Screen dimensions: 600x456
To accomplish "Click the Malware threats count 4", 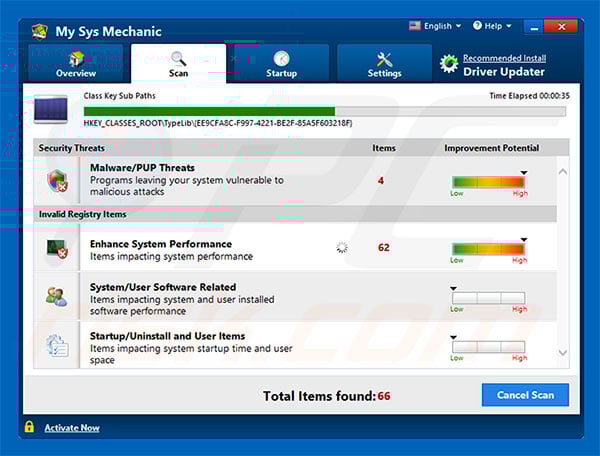I will point(381,181).
